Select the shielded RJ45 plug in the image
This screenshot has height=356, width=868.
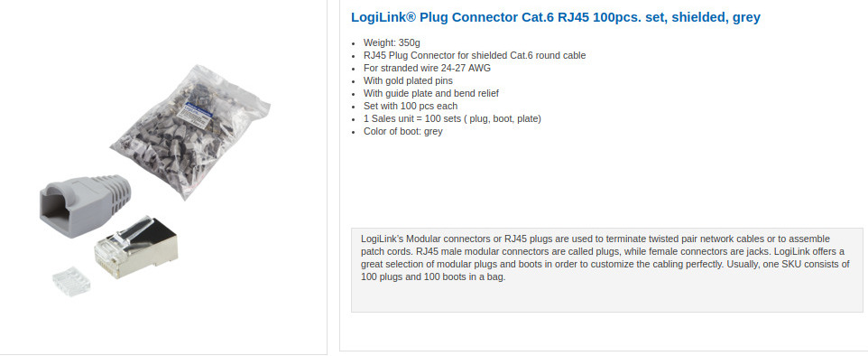[x=136, y=246]
